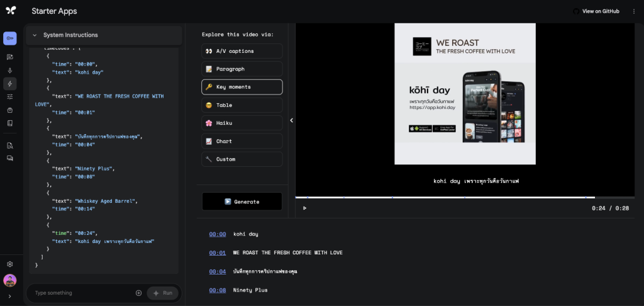Viewport: 644px width, 306px height.
Task: Select the Key moments mode
Action: pyautogui.click(x=242, y=87)
